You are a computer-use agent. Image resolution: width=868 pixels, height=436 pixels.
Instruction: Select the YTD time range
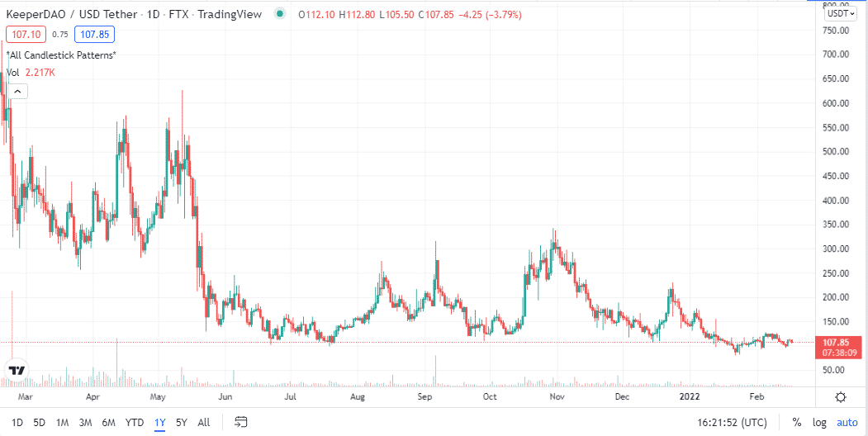tap(135, 423)
